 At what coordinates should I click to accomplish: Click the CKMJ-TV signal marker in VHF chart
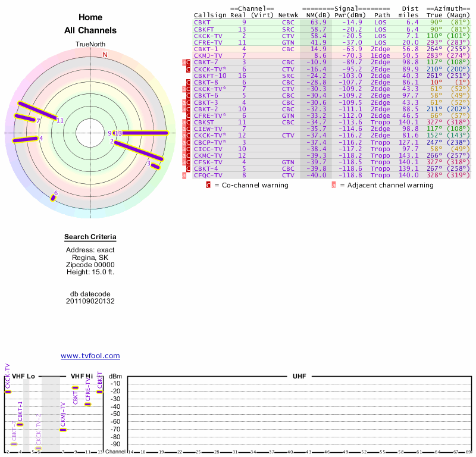coord(63,430)
